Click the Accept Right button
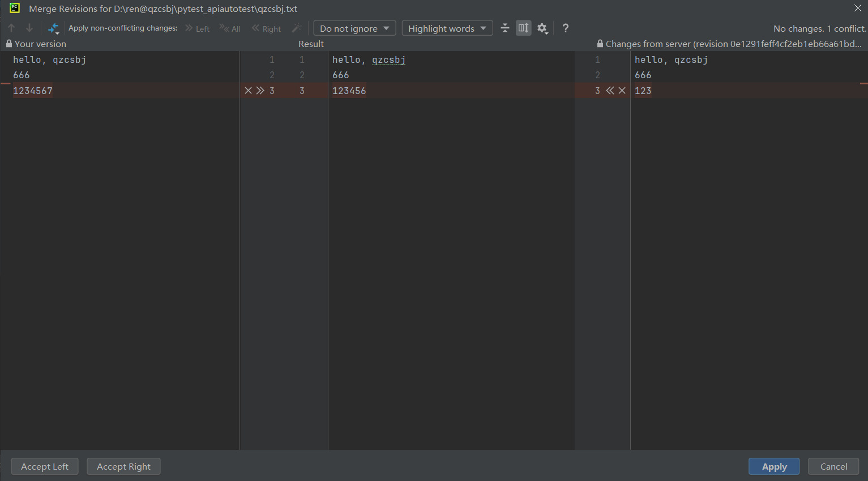 123,466
